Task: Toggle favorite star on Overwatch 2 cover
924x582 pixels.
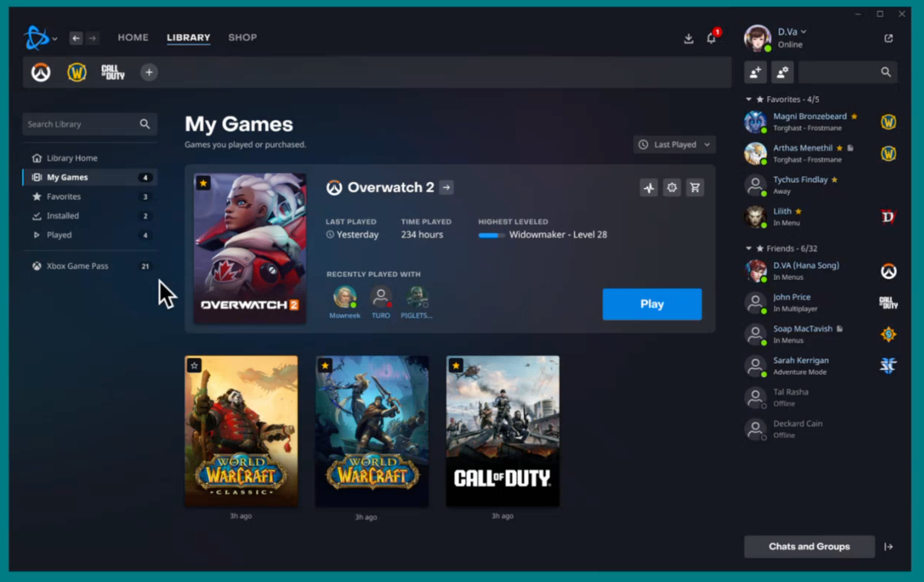Action: pos(203,183)
